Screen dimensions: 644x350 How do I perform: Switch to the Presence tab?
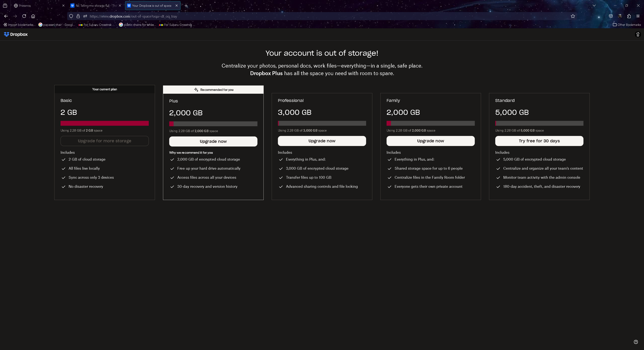click(38, 6)
